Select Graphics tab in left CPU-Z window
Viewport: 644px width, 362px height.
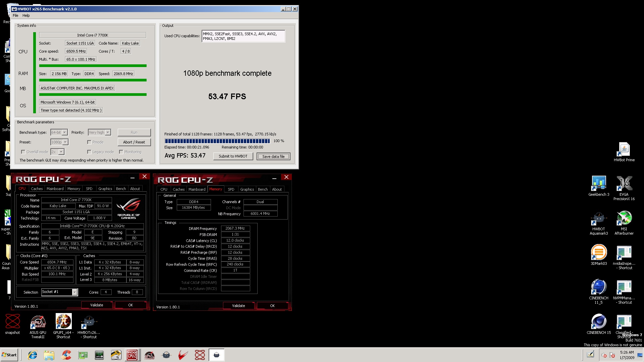pyautogui.click(x=105, y=189)
